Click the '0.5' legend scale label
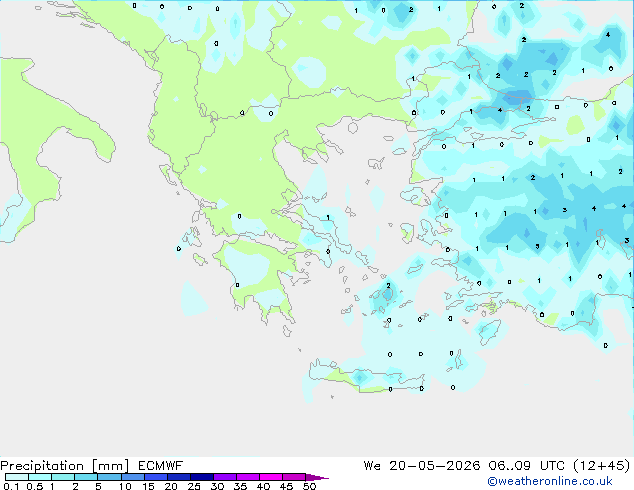Screen dimensions: 634x490 click(x=35, y=486)
